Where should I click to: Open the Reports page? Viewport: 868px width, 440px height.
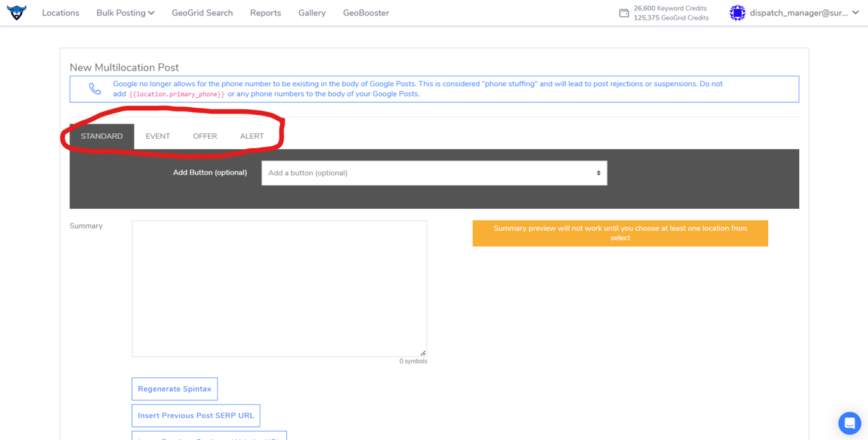pos(265,13)
